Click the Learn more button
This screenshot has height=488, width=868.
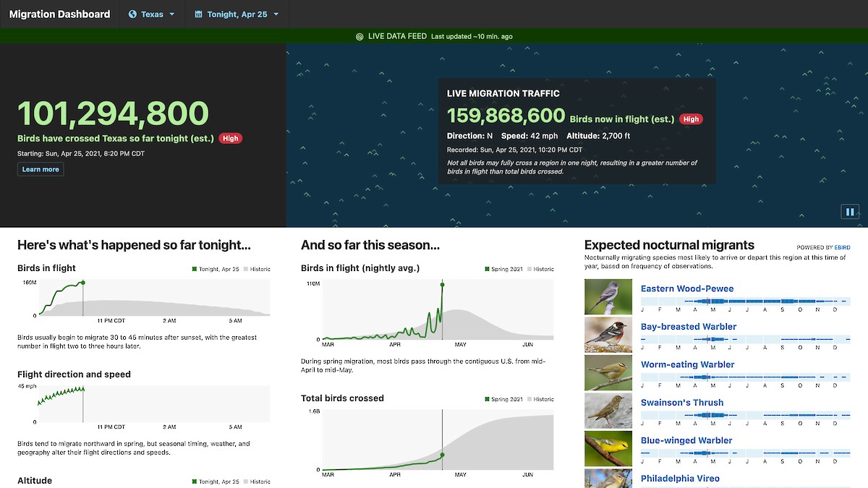point(40,168)
